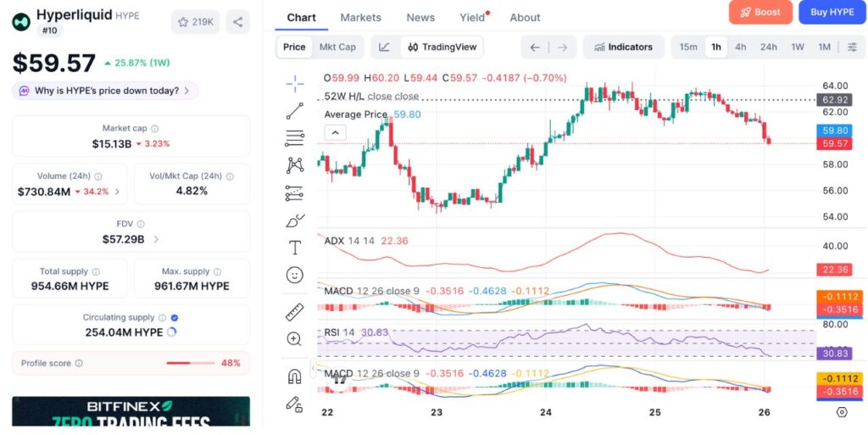Screen dimensions: 868x435
Task: Open the News tab
Action: [420, 18]
